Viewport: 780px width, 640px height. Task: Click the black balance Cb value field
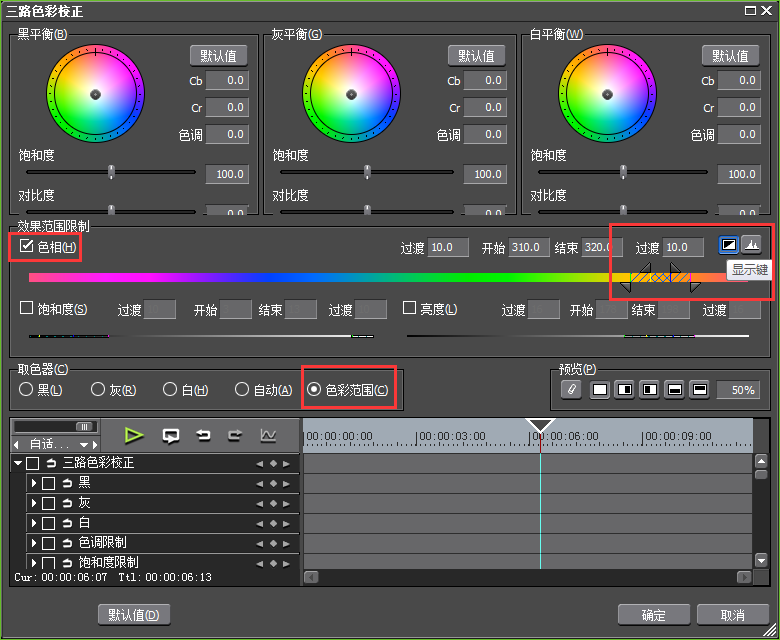pos(227,81)
